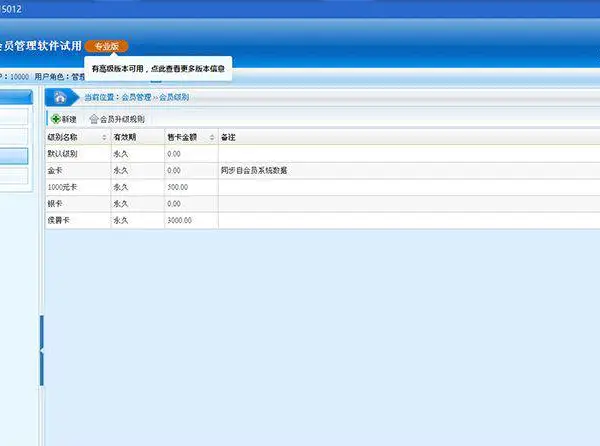600x446 pixels.
Task: Click the tooltip 有高级版本可用，点此查看更多版本信息
Action: pyautogui.click(x=158, y=69)
